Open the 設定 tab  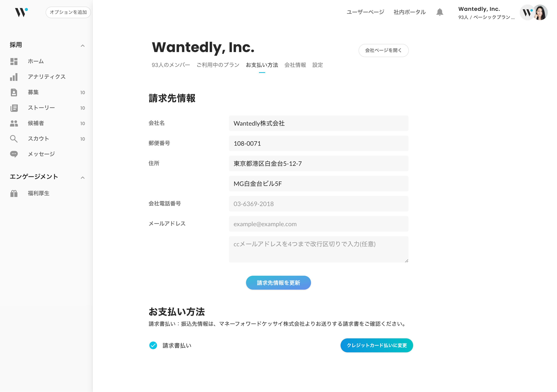click(x=318, y=65)
